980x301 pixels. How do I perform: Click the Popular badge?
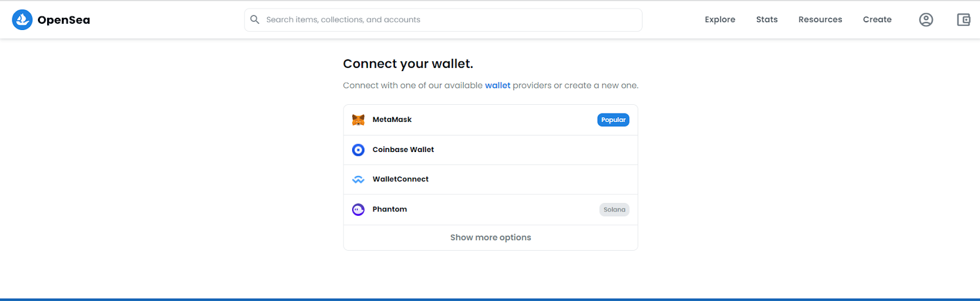(x=613, y=120)
